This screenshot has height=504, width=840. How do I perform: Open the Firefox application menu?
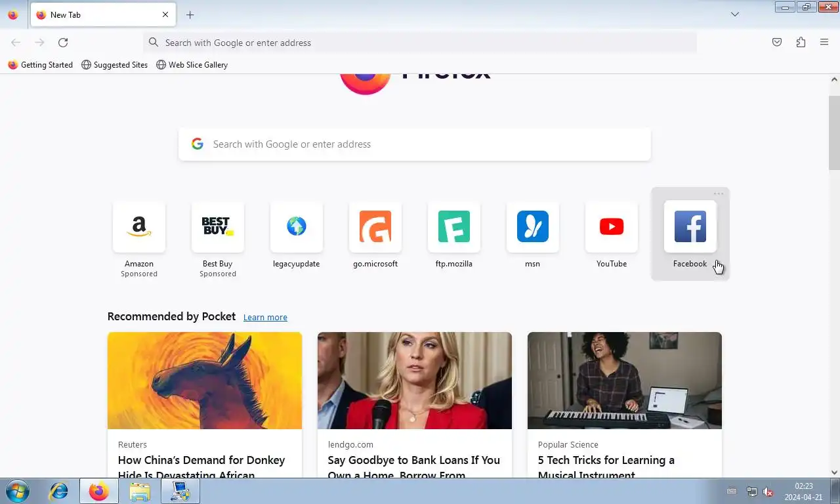click(x=824, y=43)
